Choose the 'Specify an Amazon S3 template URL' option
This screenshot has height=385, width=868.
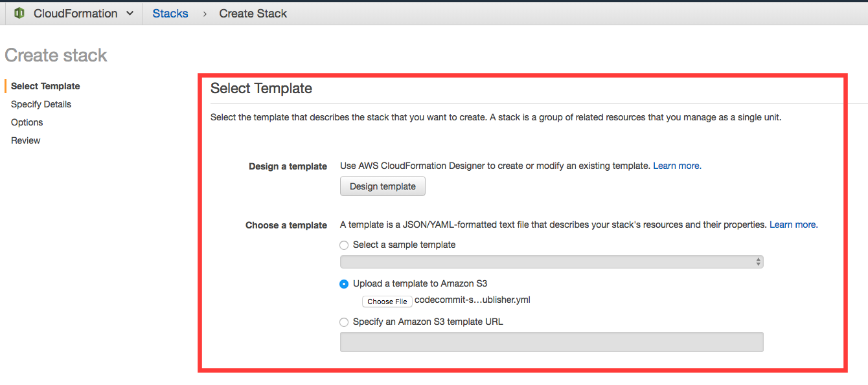coord(344,322)
